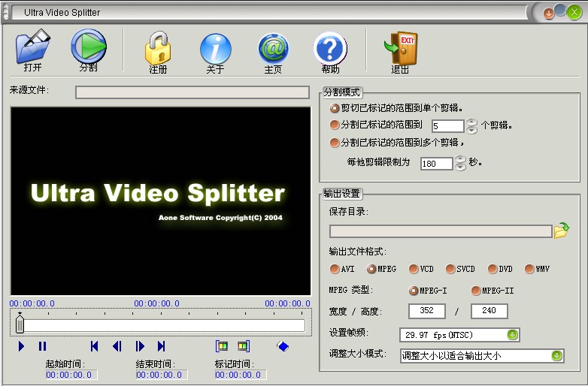This screenshot has height=386, width=588.
Task: Click the clip count field showing 5
Action: [x=447, y=126]
